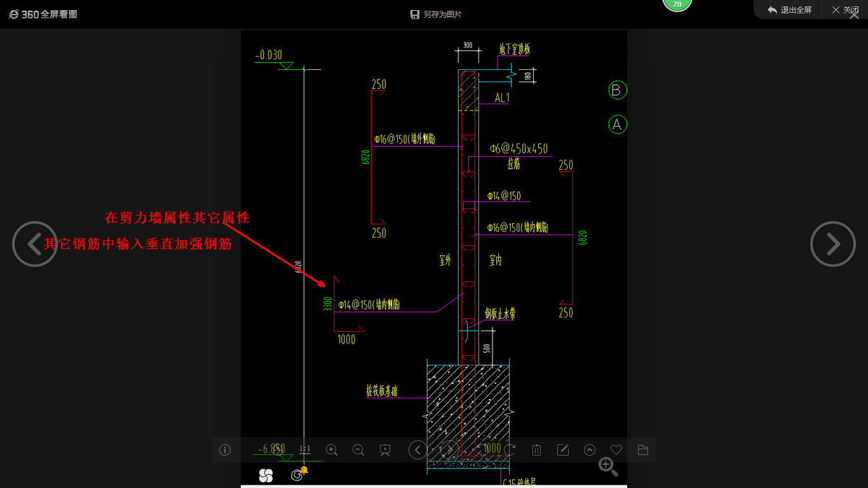Show the next picture using the large right arrow
The width and height of the screenshot is (868, 488).
[833, 244]
